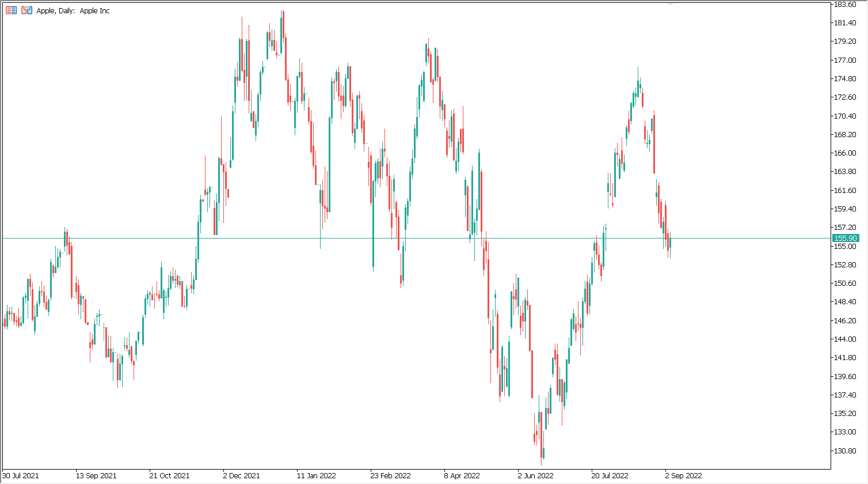Click the 30 Jul 2021 date label
Screen dimensions: 868x484
pos(21,476)
